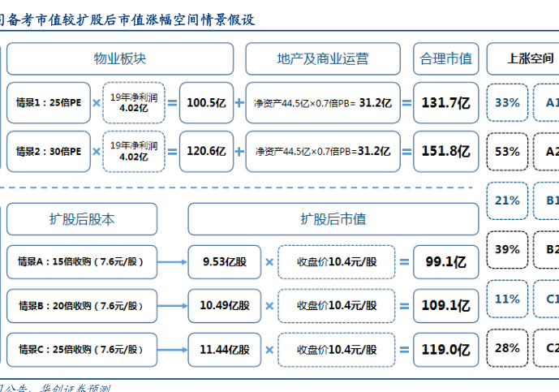The image size is (559, 392).
Task: Select the 11% upside box
Action: point(507,299)
